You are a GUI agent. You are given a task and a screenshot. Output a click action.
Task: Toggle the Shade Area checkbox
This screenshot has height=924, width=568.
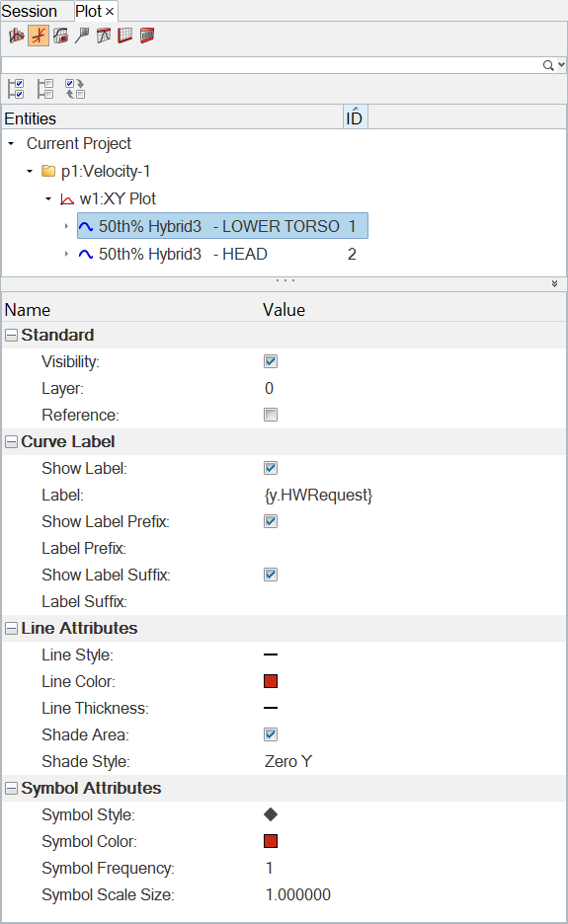[271, 734]
